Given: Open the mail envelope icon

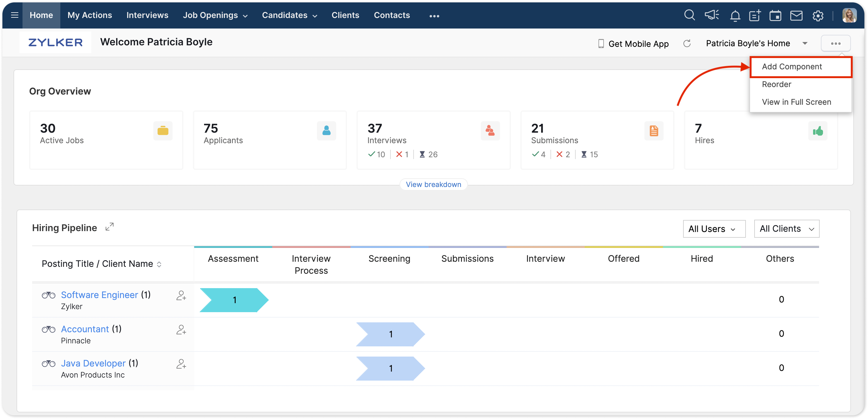Looking at the screenshot, I should pos(796,16).
